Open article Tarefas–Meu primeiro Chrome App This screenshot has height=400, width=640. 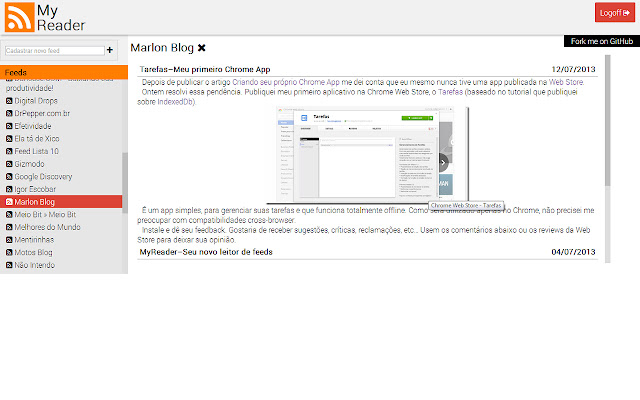pyautogui.click(x=205, y=69)
